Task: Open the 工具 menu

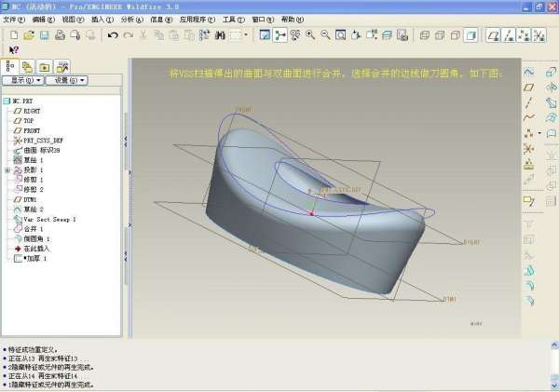Action: [x=234, y=20]
